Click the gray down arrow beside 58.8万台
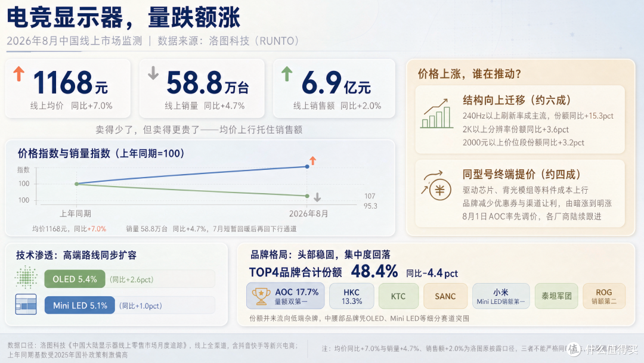This screenshot has height=363, width=644. [x=153, y=73]
